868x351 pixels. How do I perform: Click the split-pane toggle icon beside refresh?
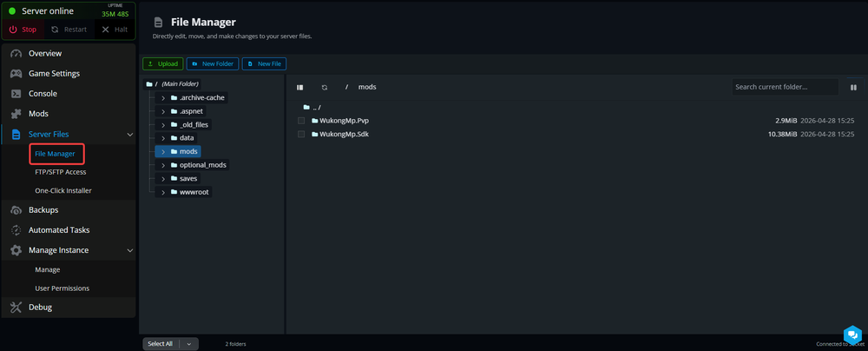pyautogui.click(x=300, y=87)
